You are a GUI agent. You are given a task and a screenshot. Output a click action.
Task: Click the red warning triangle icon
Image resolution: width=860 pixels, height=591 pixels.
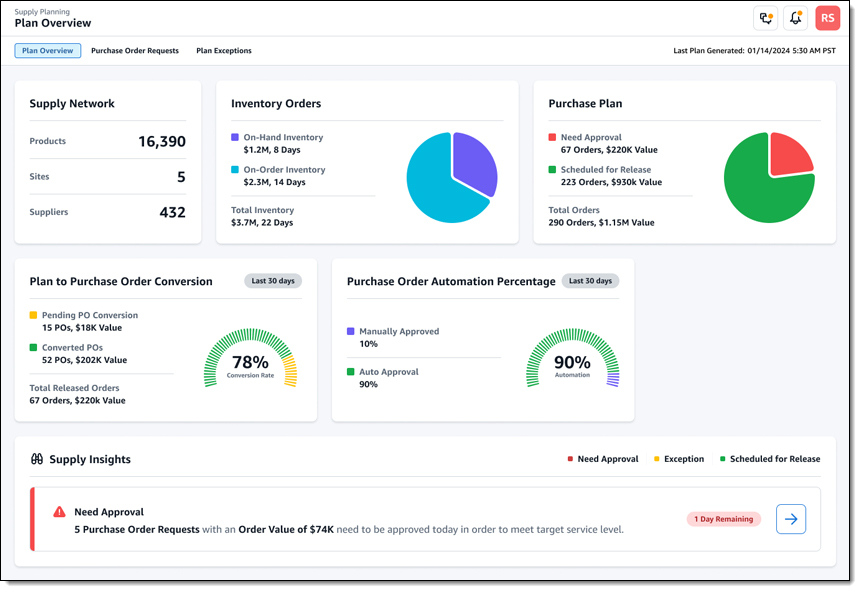click(x=59, y=512)
